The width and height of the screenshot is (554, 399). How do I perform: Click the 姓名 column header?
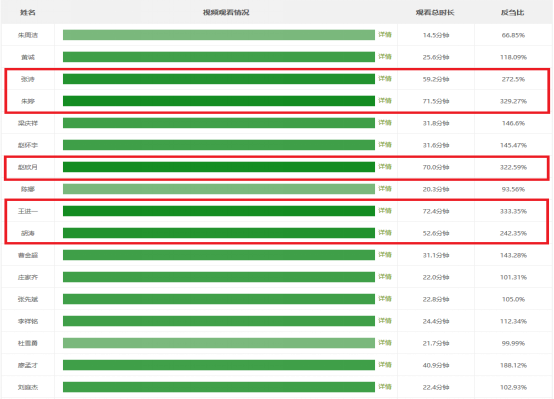pyautogui.click(x=28, y=12)
